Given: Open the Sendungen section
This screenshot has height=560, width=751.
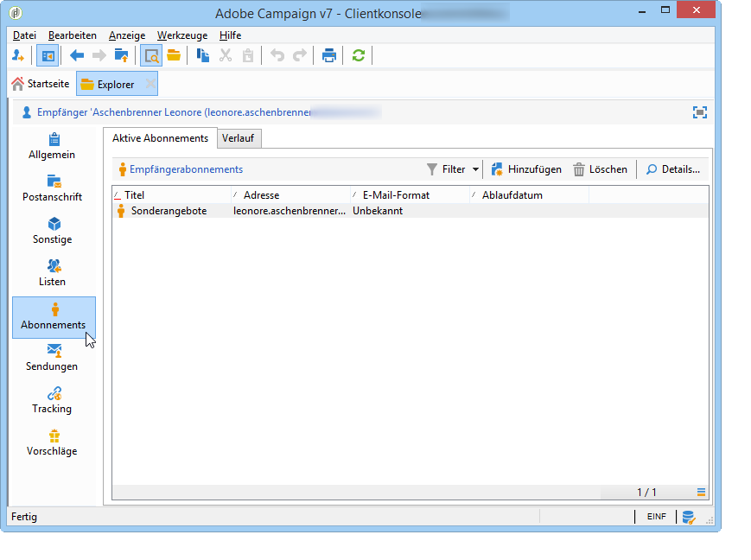Looking at the screenshot, I should (x=52, y=358).
